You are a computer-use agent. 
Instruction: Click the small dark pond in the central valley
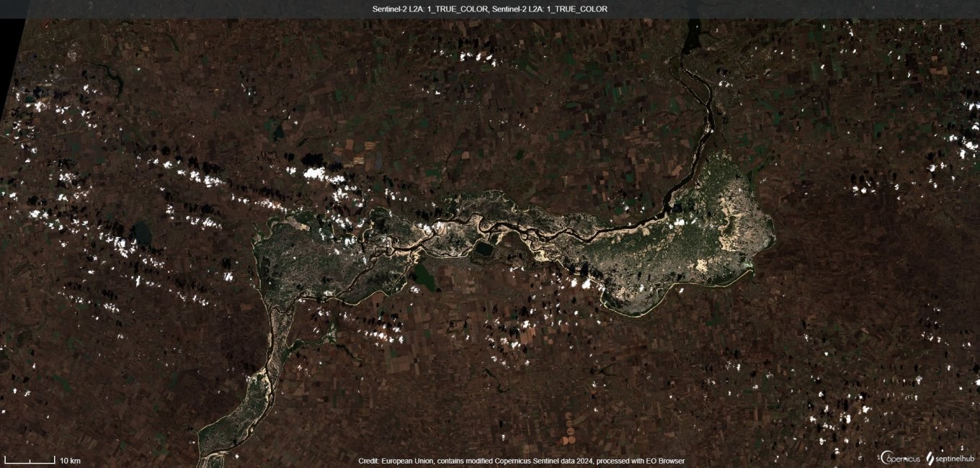(482, 250)
